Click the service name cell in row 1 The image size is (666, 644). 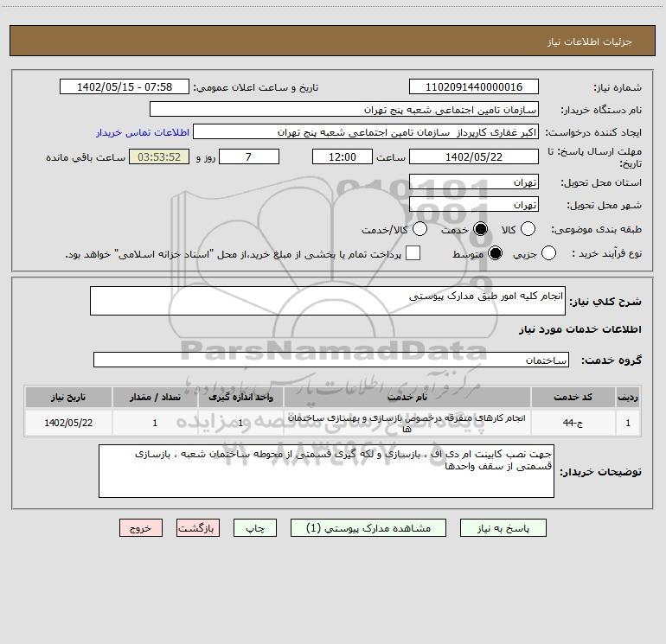pyautogui.click(x=407, y=423)
